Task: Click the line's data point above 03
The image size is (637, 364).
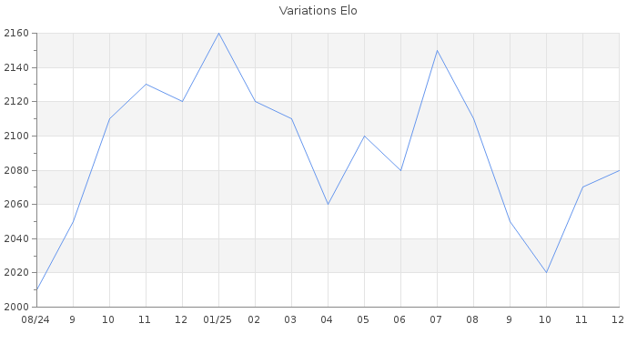Action: 291,118
